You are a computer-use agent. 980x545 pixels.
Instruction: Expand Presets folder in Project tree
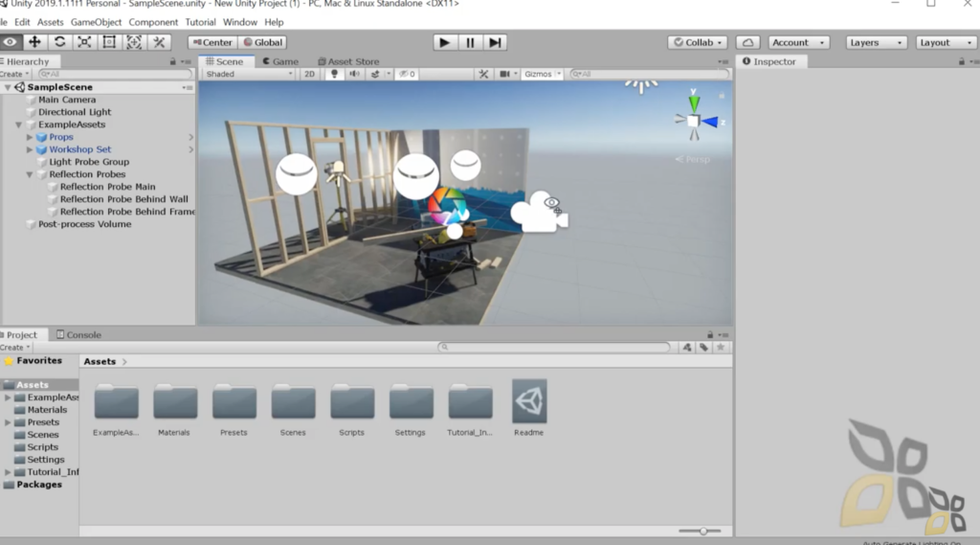(8, 422)
